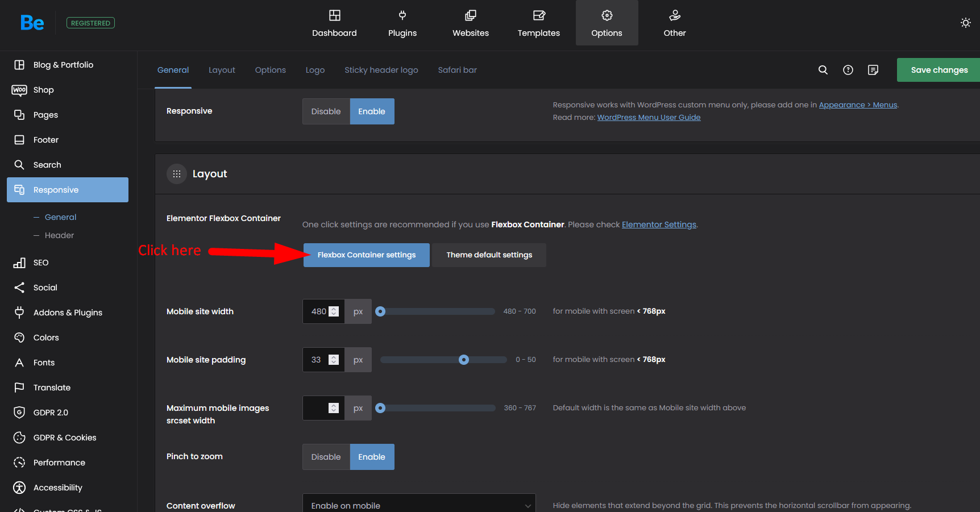Open the Plugins section
Viewport: 980px width, 512px height.
pos(402,23)
